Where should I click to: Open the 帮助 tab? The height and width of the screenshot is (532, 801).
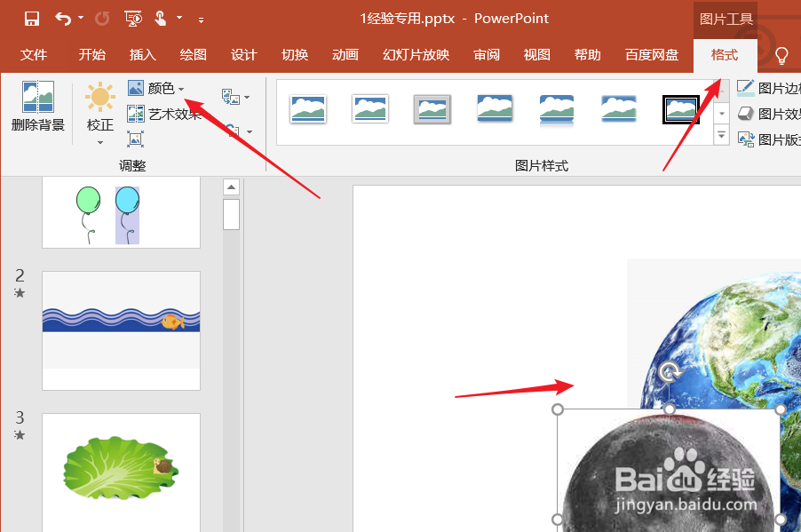click(588, 55)
